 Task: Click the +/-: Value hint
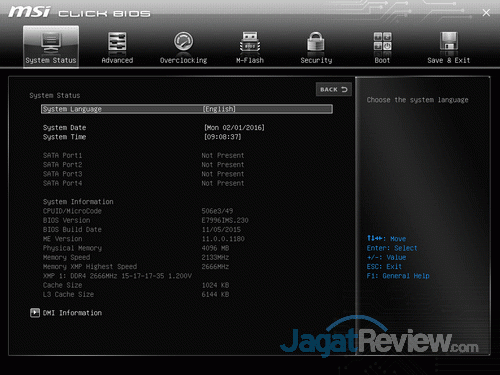tap(386, 258)
